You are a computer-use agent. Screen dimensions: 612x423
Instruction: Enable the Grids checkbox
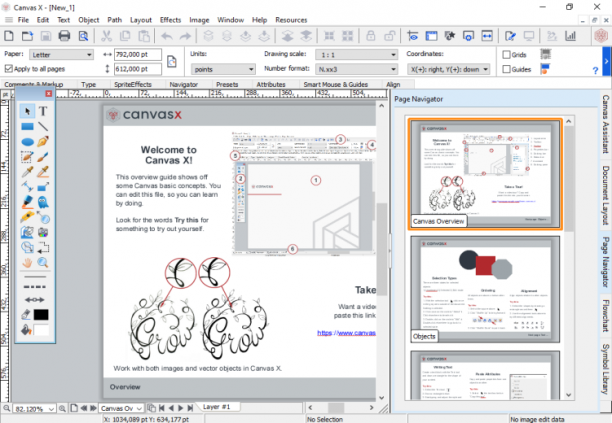[507, 55]
